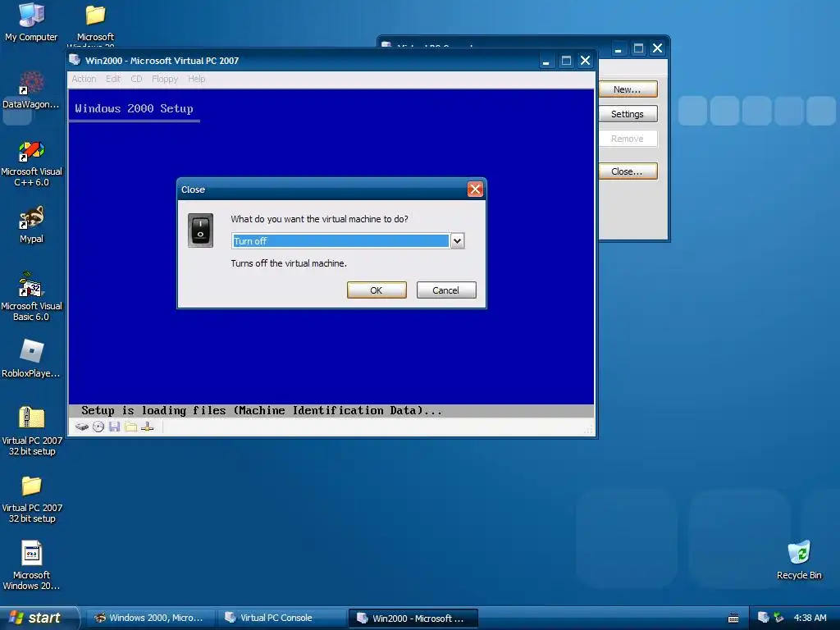Switch to Win2000 - Microsoft taskbar button
The height and width of the screenshot is (630, 840).
[413, 618]
